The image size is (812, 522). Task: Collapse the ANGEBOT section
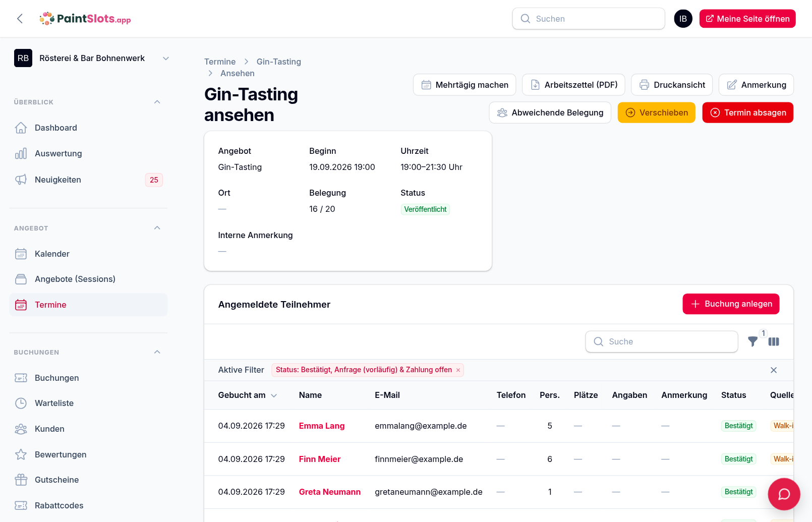coord(157,228)
